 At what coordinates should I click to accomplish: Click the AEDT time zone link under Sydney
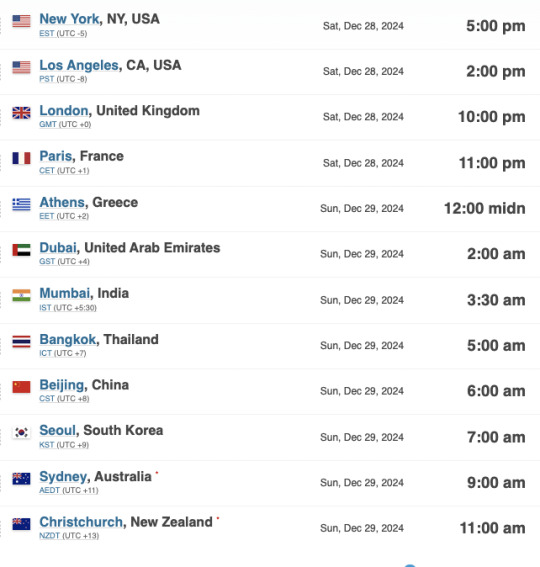50,490
